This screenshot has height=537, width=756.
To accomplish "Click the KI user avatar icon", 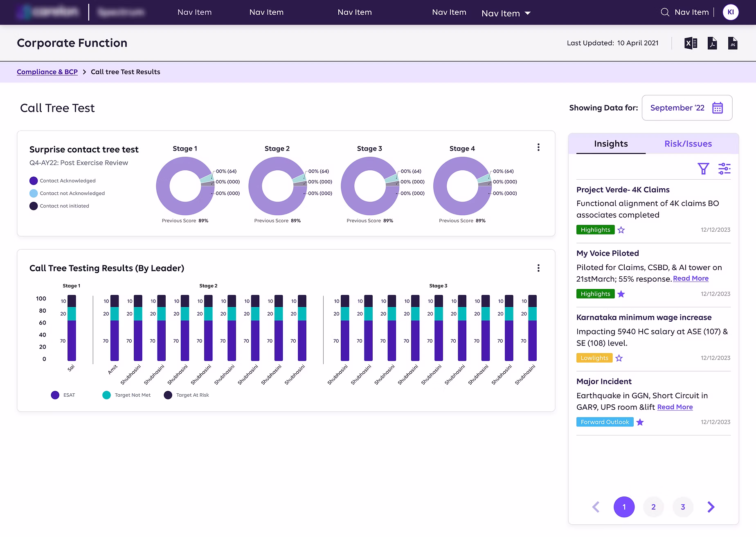I will (x=731, y=12).
